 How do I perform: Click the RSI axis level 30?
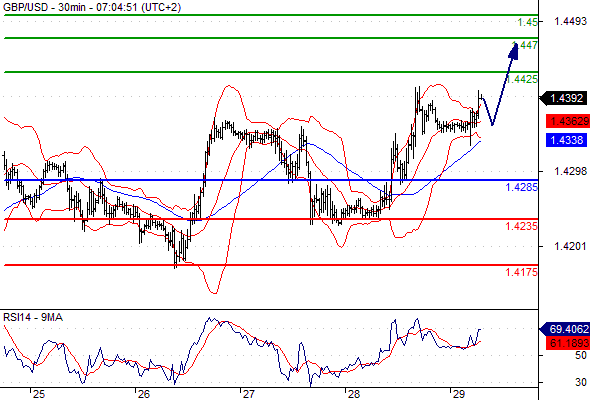point(581,382)
